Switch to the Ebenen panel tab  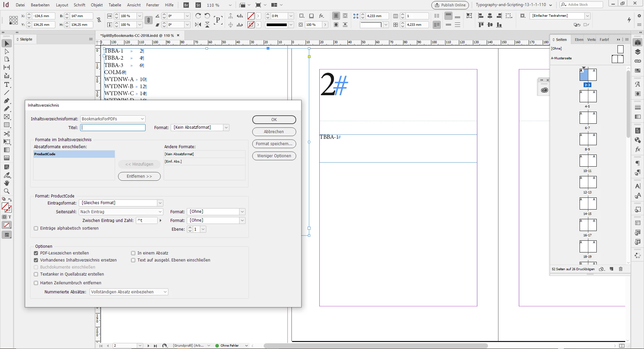click(579, 40)
